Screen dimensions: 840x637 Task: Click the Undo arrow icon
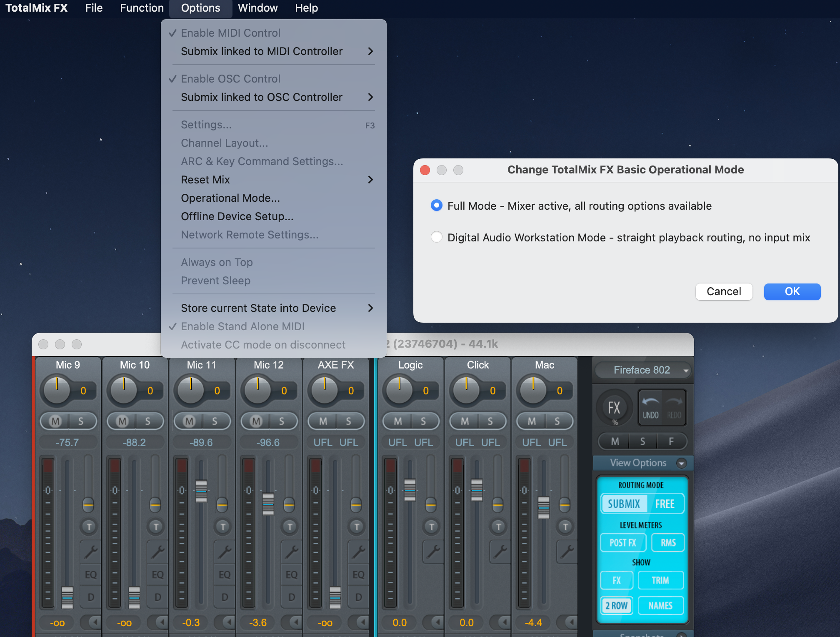click(x=650, y=407)
